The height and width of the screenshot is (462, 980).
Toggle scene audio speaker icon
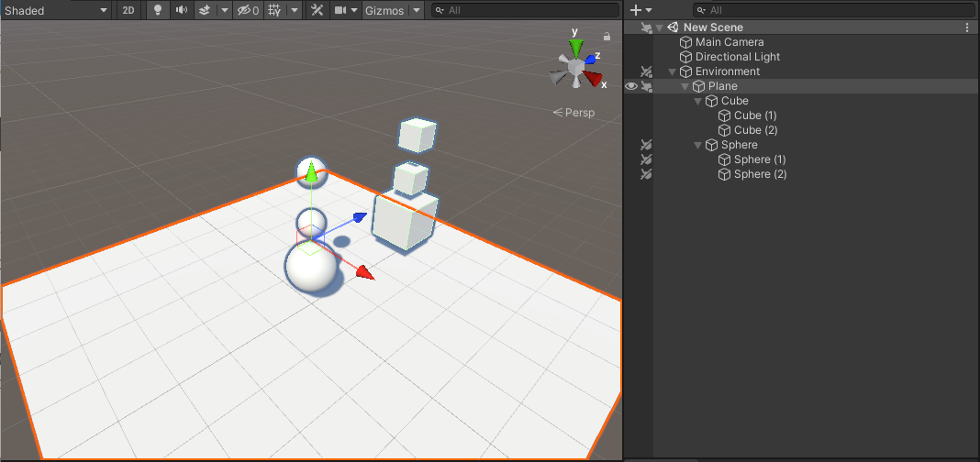182,10
